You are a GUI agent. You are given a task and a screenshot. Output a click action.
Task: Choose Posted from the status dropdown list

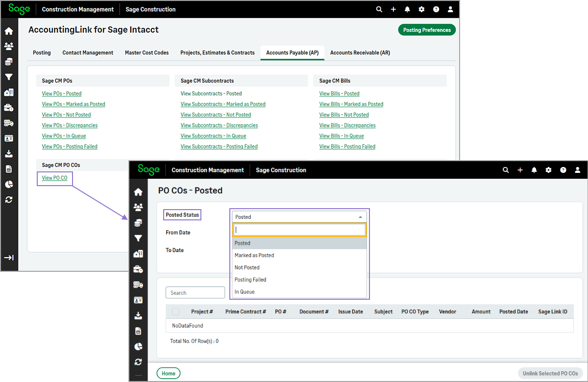(299, 243)
